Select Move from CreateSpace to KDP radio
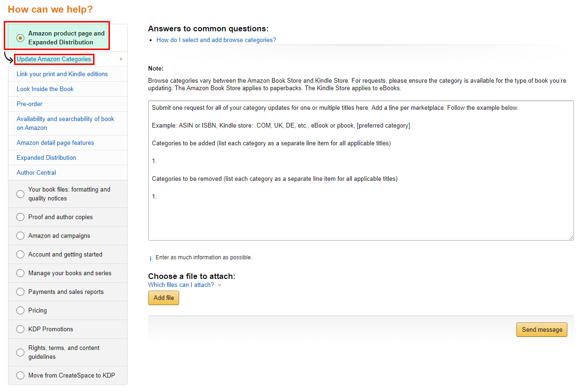 [x=21, y=376]
